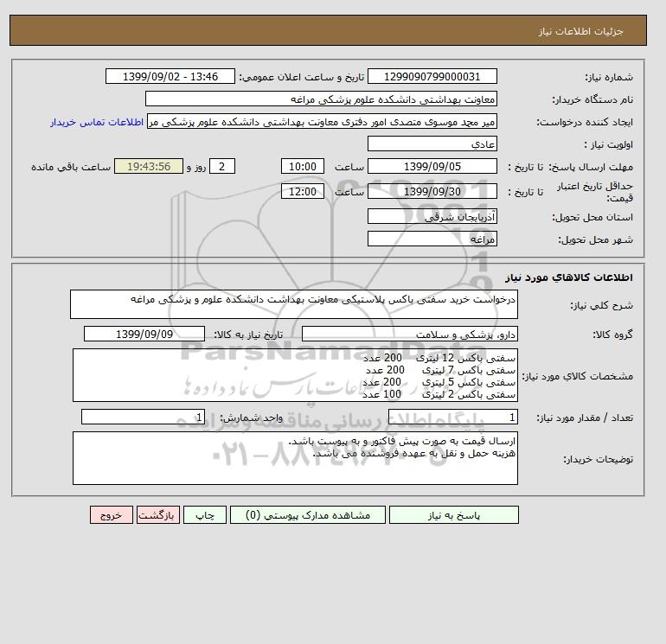Click the line سفتی باکس 7 لیتری 200 عدد
The image size is (666, 644).
click(440, 370)
